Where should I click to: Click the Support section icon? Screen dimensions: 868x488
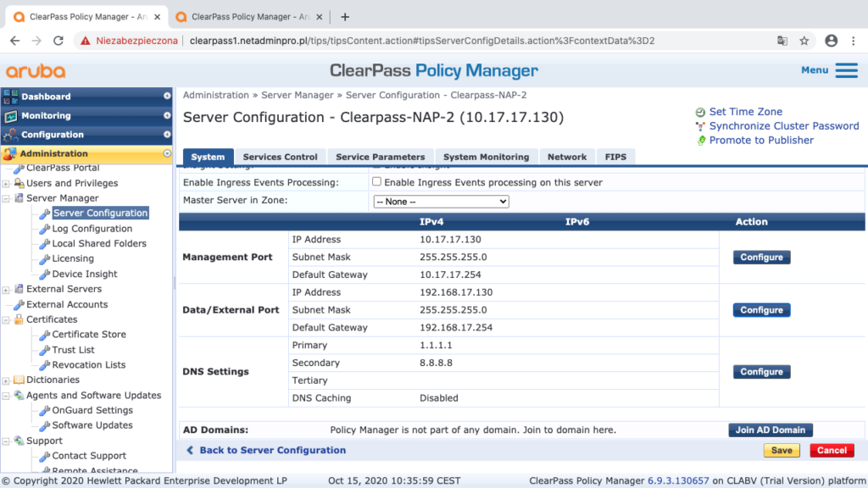pos(19,441)
